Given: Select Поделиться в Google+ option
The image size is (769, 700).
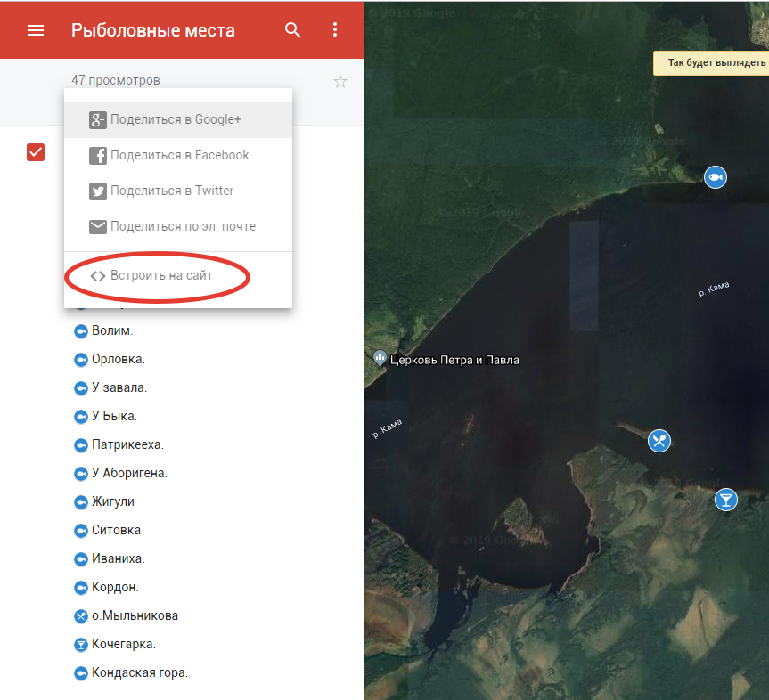Looking at the screenshot, I should click(x=176, y=119).
